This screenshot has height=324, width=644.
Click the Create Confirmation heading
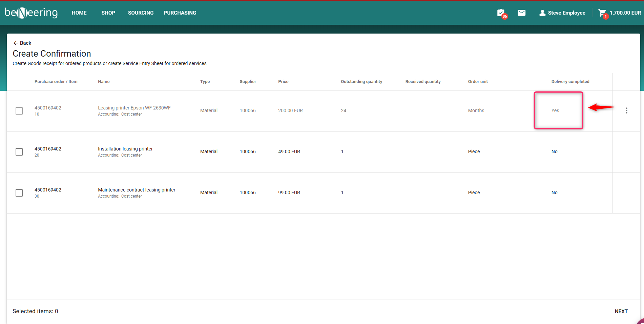tap(52, 54)
